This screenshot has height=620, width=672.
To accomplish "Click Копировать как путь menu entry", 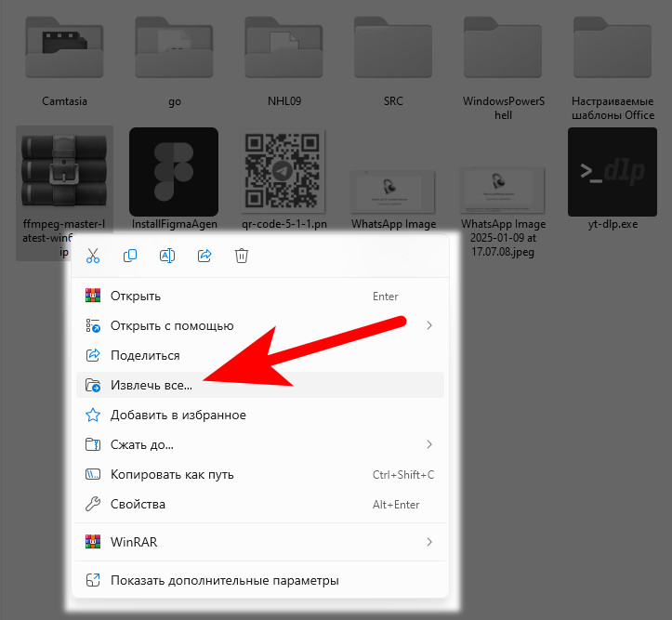I will coord(172,475).
